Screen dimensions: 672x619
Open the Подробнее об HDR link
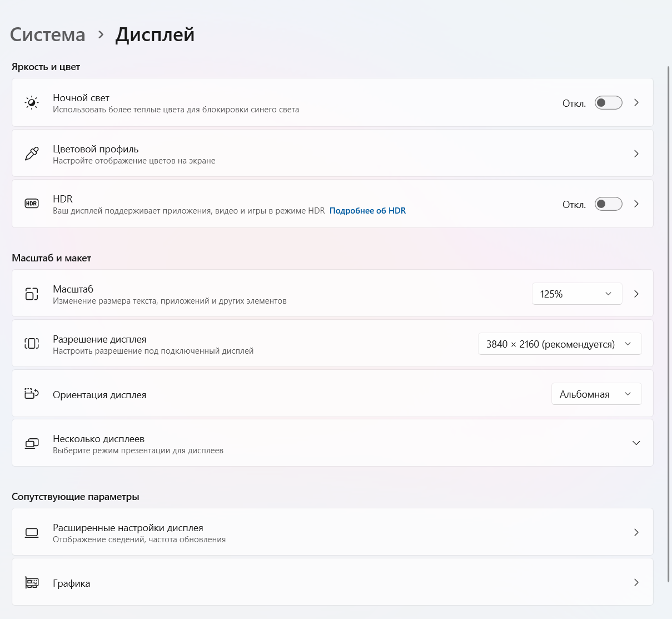(x=367, y=211)
